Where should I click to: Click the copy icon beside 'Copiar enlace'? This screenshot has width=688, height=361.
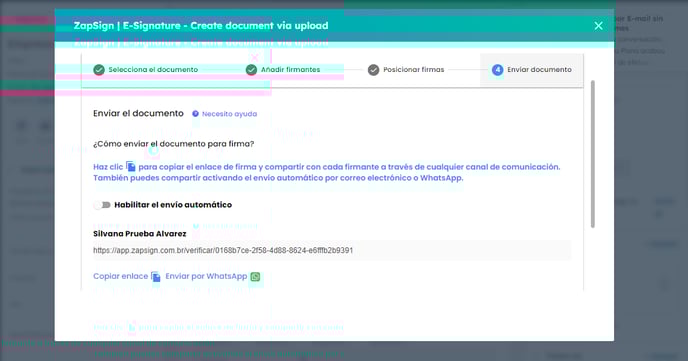pos(156,276)
